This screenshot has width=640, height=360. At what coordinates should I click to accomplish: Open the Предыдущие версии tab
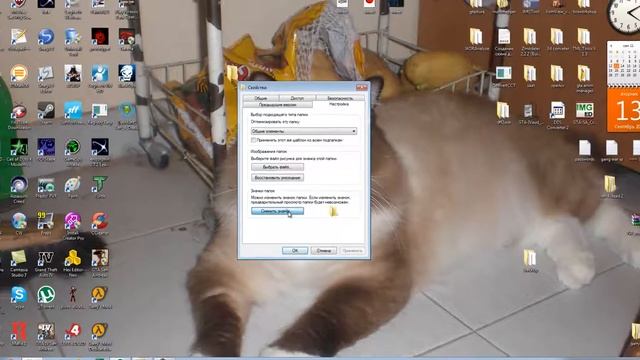tap(278, 104)
